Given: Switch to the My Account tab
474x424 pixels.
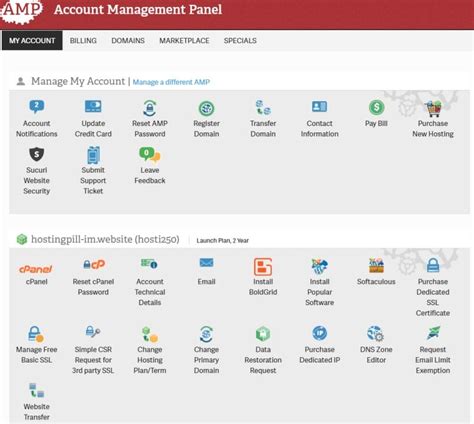Looking at the screenshot, I should [x=32, y=40].
